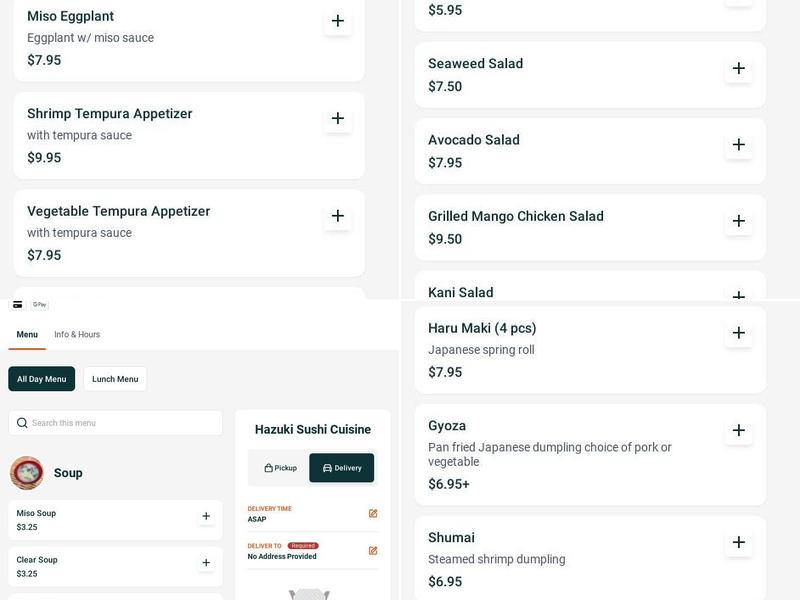This screenshot has width=800, height=600.
Task: Add Shrimp Tempura Appetizer to cart
Action: point(338,119)
